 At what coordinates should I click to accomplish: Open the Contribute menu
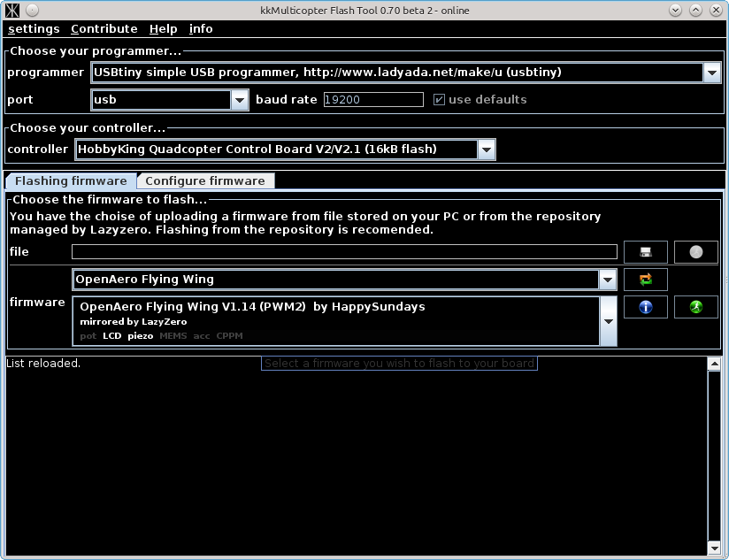(104, 28)
